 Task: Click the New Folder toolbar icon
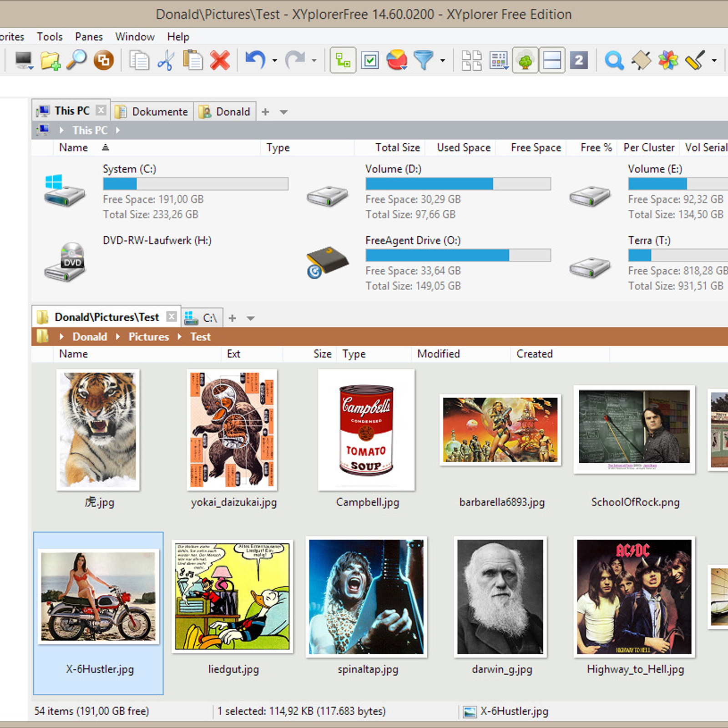coord(50,60)
